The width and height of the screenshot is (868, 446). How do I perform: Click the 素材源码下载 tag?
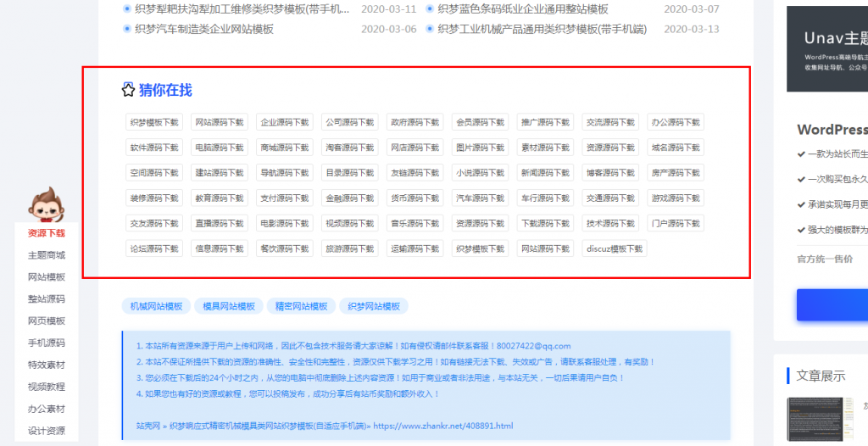click(x=545, y=148)
